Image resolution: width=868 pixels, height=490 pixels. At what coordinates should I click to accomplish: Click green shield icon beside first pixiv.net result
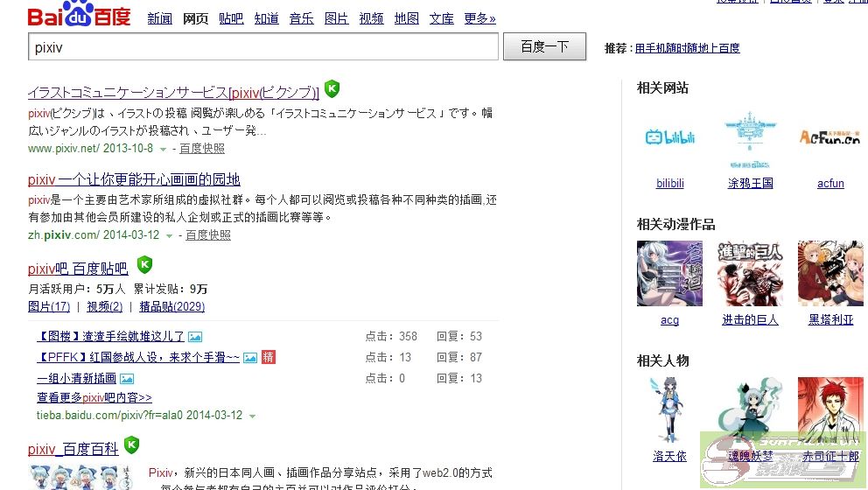coord(332,89)
